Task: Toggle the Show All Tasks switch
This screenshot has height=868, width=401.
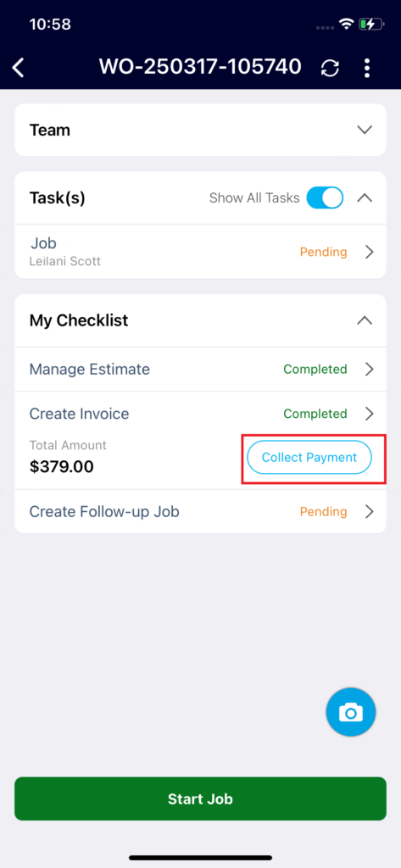Action: coord(325,198)
